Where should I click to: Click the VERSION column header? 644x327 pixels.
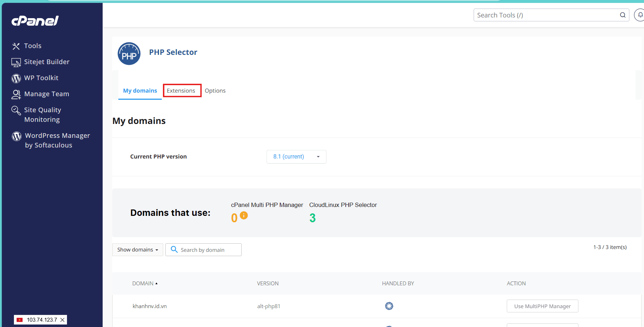268,284
